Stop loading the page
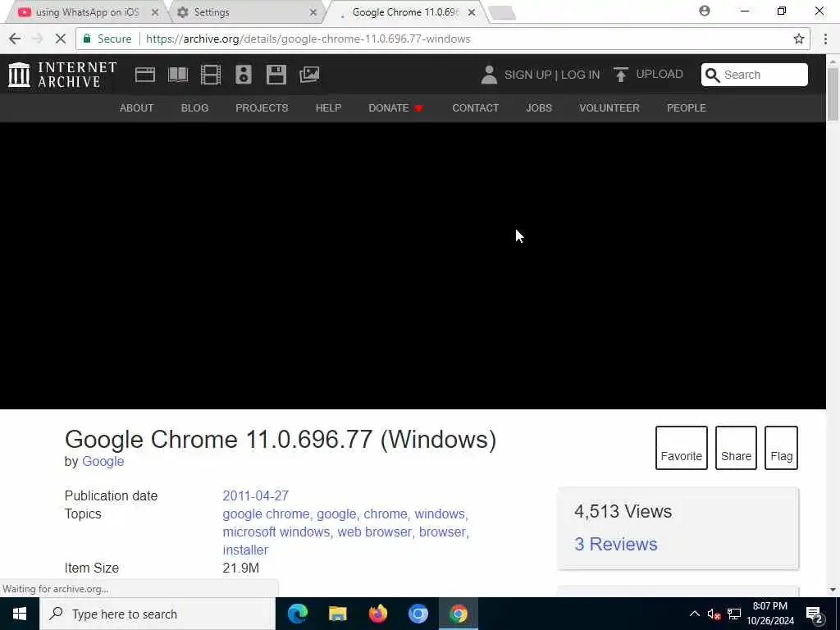This screenshot has width=840, height=630. (60, 39)
